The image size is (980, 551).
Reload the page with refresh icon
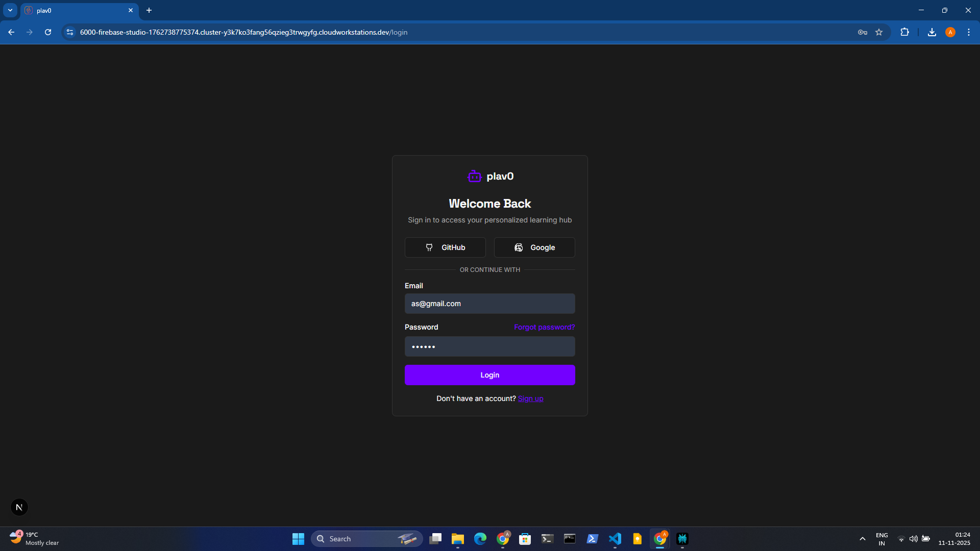(48, 32)
